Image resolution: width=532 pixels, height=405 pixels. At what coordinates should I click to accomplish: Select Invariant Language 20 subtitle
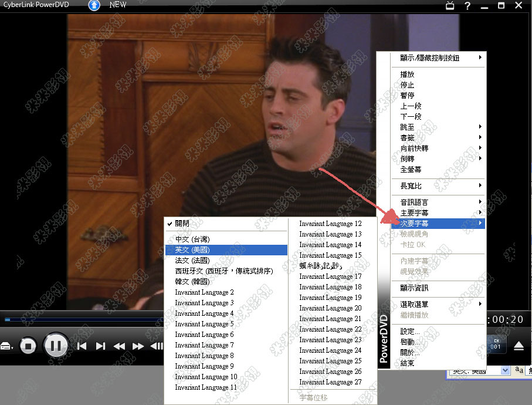333,308
